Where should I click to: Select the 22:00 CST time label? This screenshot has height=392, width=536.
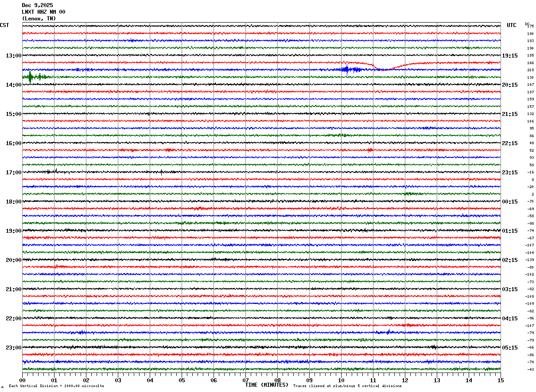coord(14,319)
